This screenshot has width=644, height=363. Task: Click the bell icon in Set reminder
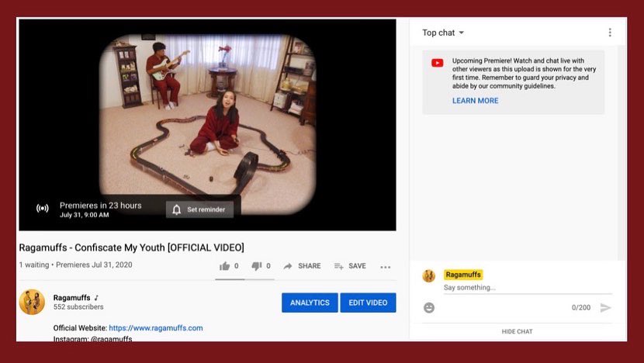177,209
